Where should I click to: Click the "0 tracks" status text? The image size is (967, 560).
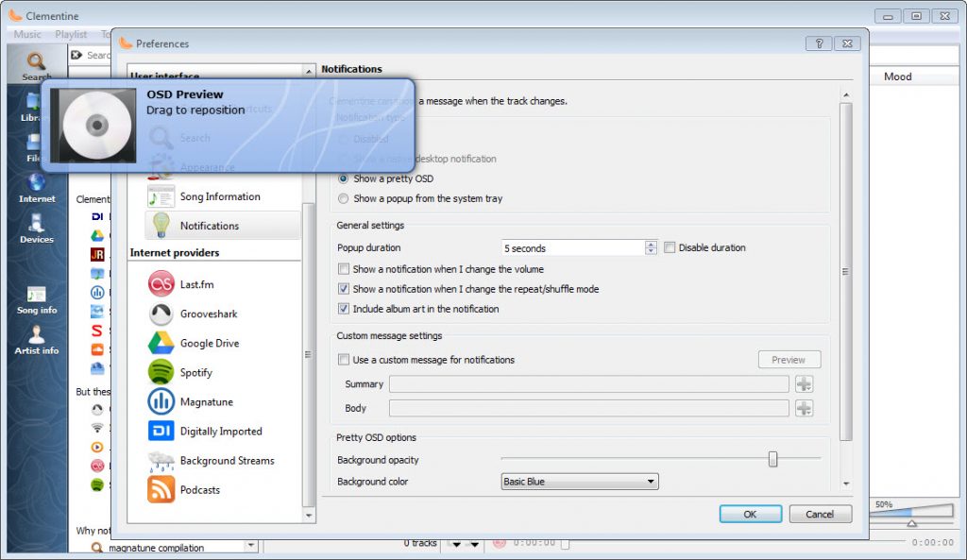click(420, 543)
